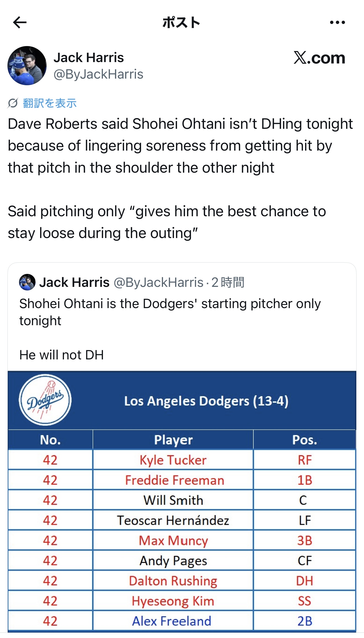Tap "He will not DH" text

coord(61,355)
